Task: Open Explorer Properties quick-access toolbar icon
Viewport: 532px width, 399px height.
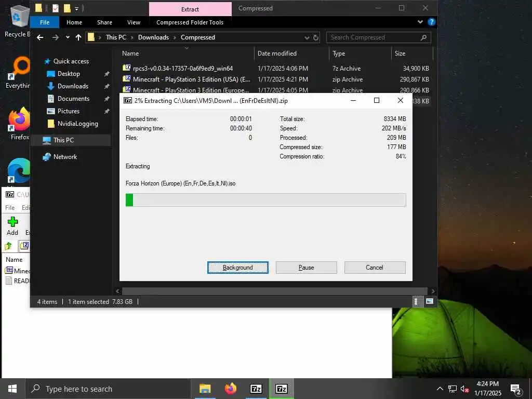Action: [55, 8]
